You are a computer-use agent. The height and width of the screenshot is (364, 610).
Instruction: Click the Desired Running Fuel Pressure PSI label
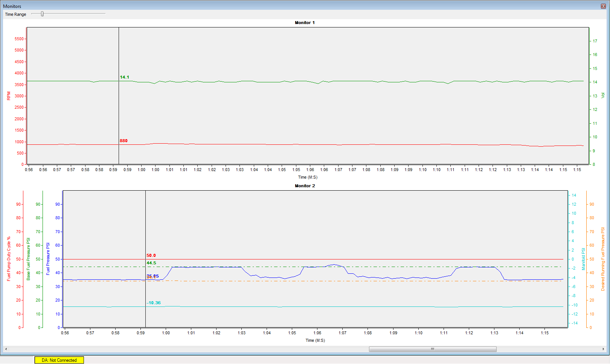pyautogui.click(x=603, y=259)
